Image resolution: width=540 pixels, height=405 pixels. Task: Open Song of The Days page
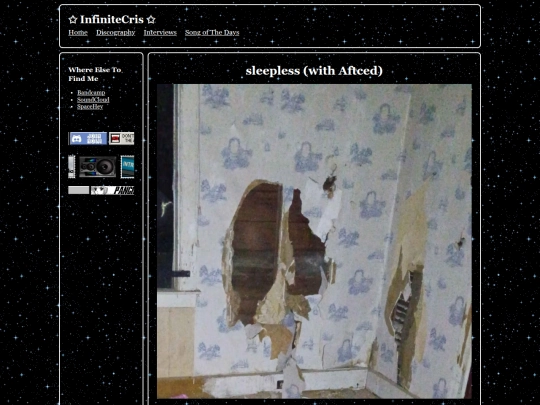coord(212,32)
